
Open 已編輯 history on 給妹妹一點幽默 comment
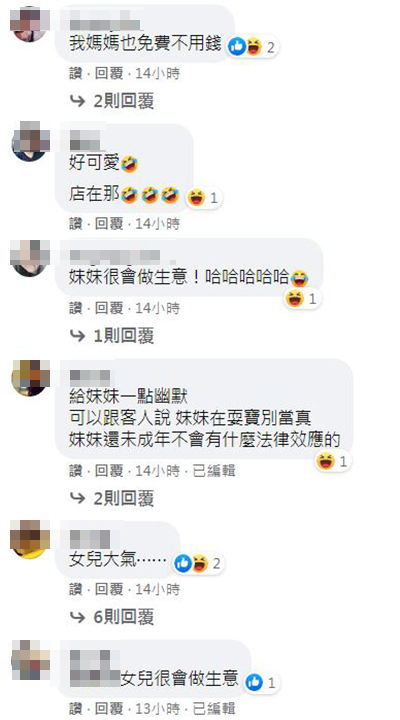(x=214, y=471)
